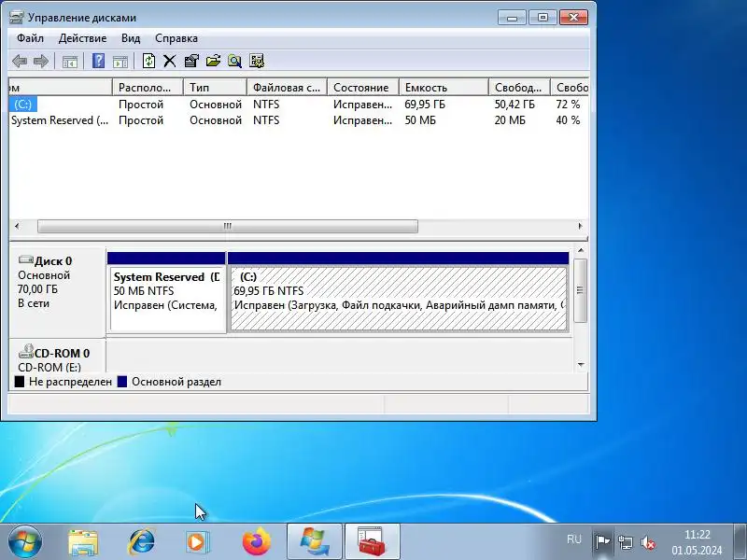Click the muted volume tray icon
747x560 pixels.
pyautogui.click(x=647, y=542)
